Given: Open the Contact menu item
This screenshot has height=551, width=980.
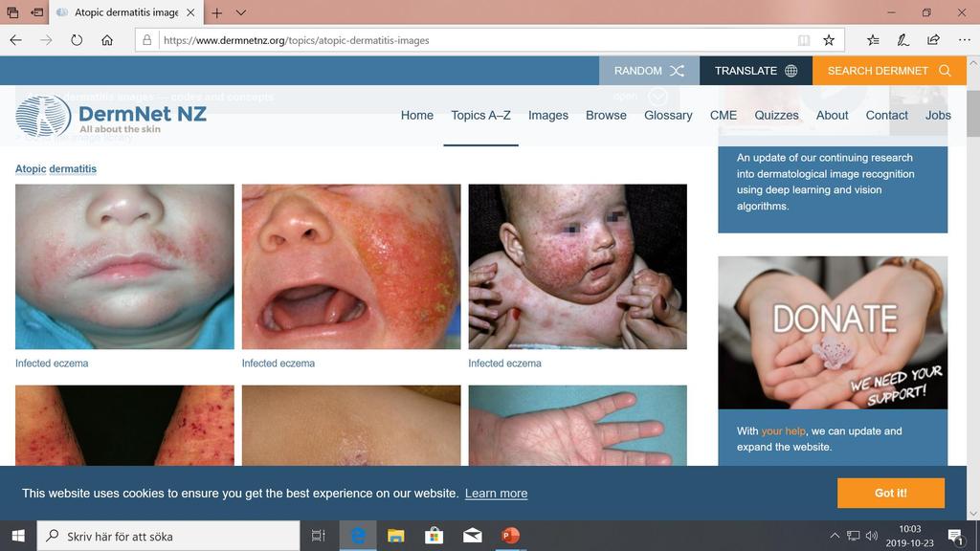Looking at the screenshot, I should [x=886, y=115].
